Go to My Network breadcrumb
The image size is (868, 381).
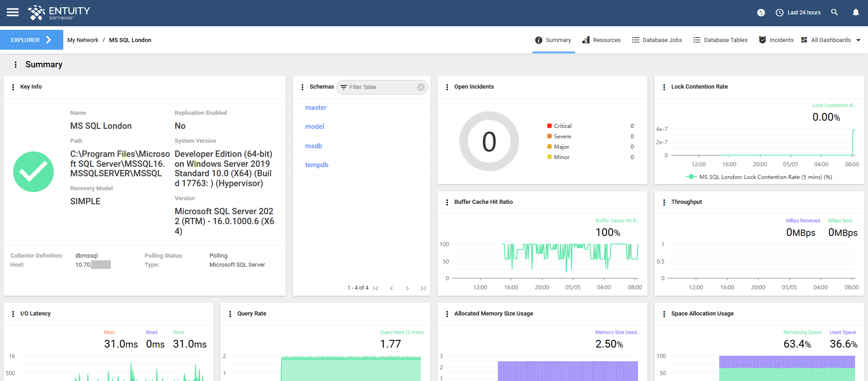[x=83, y=40]
